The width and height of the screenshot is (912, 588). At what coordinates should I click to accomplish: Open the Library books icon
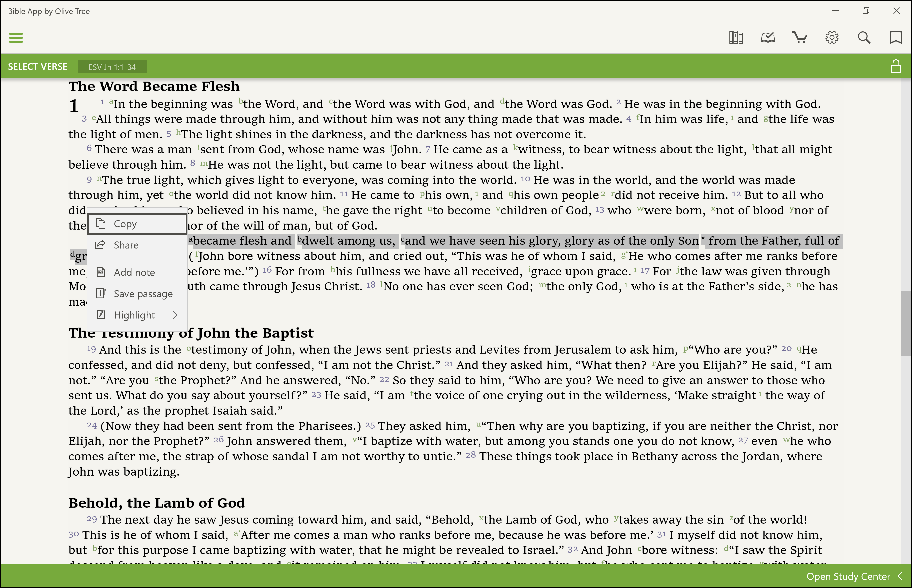pos(735,37)
